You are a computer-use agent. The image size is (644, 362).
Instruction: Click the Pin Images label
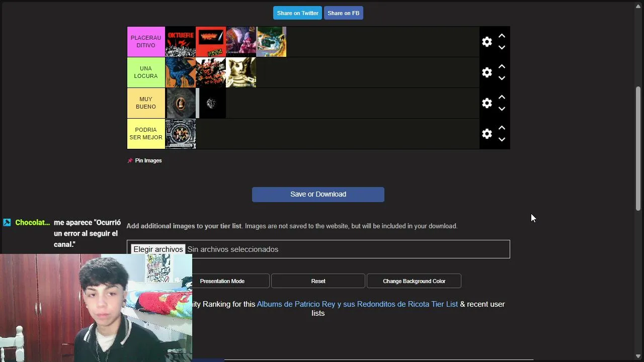148,160
